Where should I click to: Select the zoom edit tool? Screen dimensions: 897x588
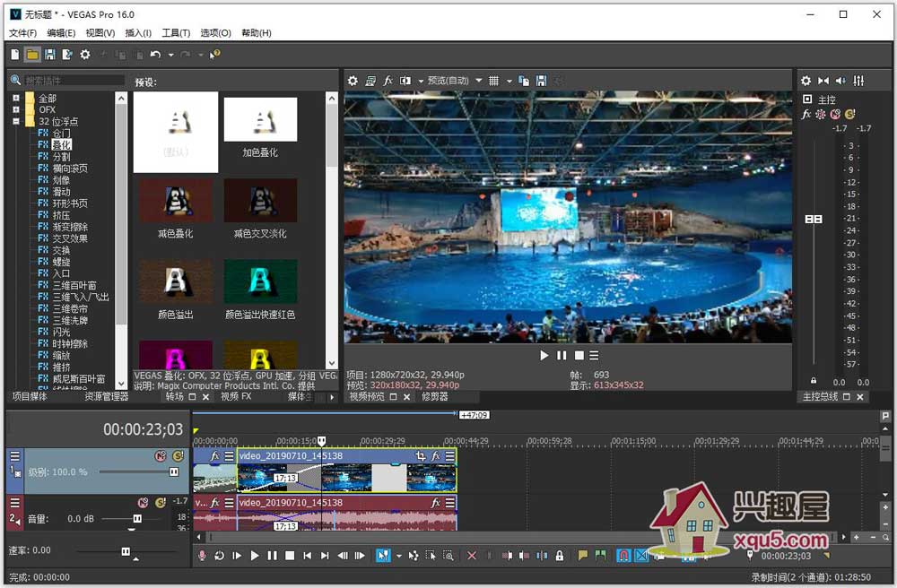coord(448,555)
